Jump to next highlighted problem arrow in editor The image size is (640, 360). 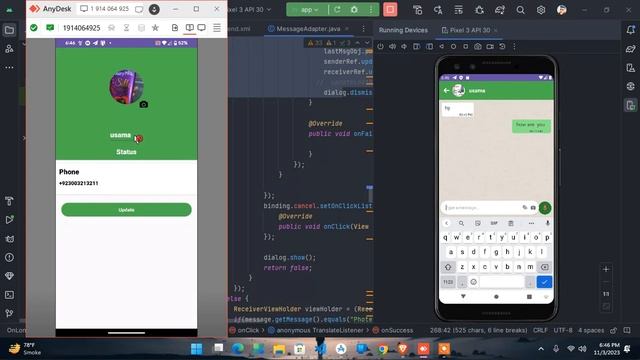(x=367, y=42)
